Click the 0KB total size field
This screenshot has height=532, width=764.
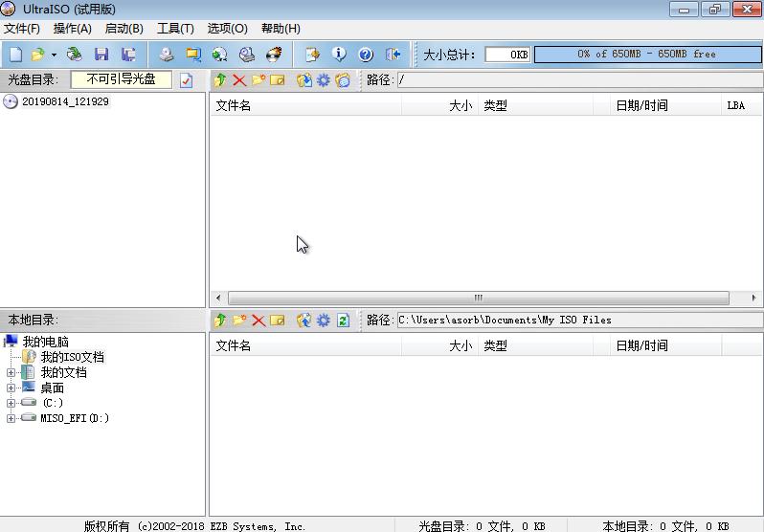507,55
